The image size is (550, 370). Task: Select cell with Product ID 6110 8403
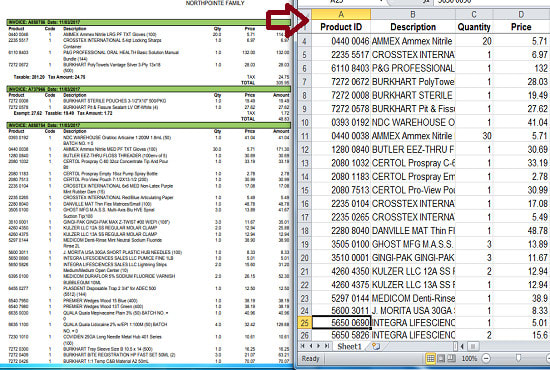[341, 68]
